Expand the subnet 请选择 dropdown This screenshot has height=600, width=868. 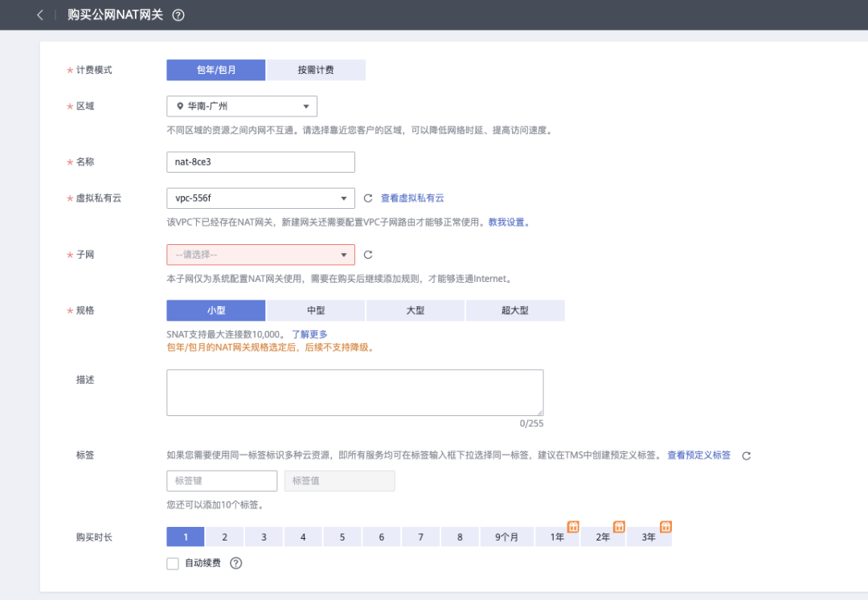click(x=260, y=254)
